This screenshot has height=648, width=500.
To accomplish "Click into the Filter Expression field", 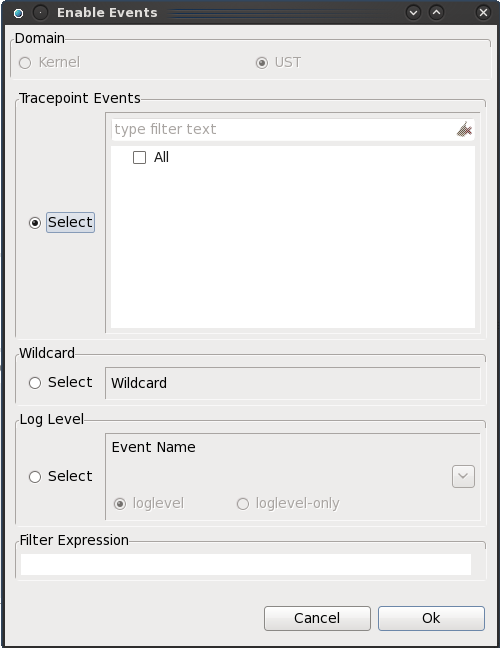I will 246,565.
